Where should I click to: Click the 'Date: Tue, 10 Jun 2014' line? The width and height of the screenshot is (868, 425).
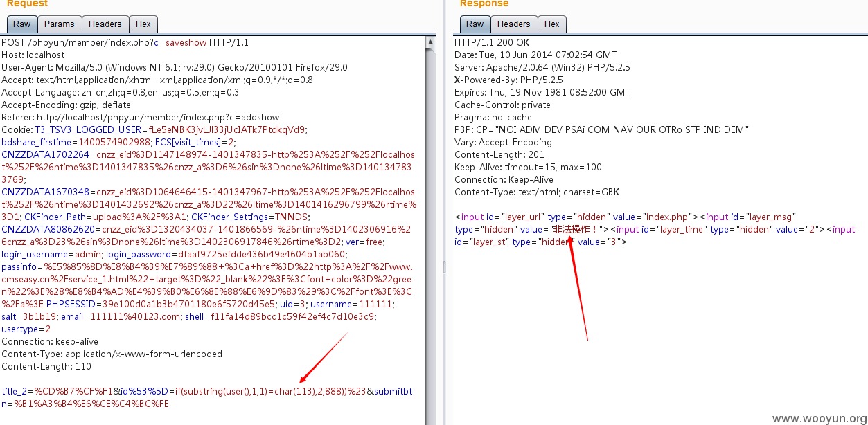pos(535,55)
